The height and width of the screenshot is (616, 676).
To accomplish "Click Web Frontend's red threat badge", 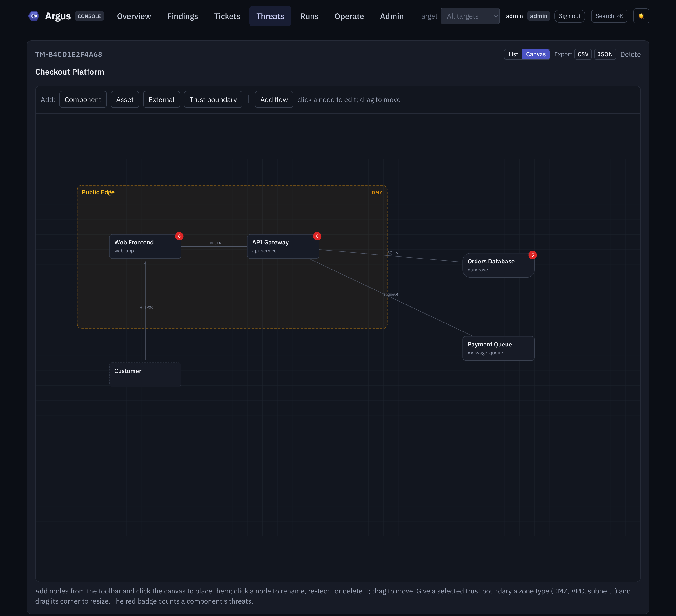I will click(179, 236).
